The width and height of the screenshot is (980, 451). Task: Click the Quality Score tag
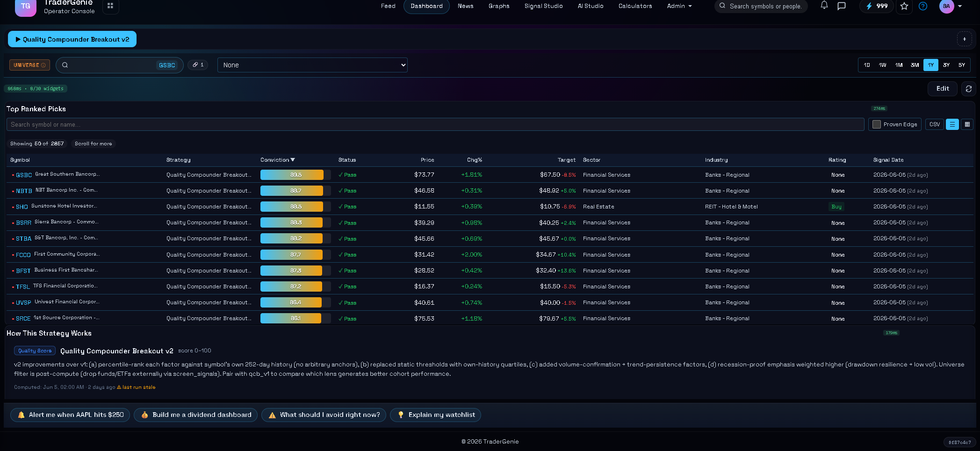pyautogui.click(x=35, y=351)
